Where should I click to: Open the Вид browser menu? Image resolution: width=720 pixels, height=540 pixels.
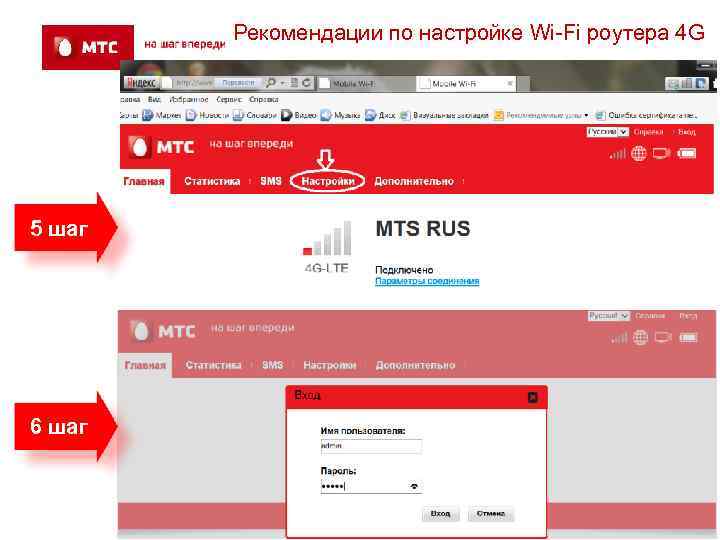(x=154, y=99)
